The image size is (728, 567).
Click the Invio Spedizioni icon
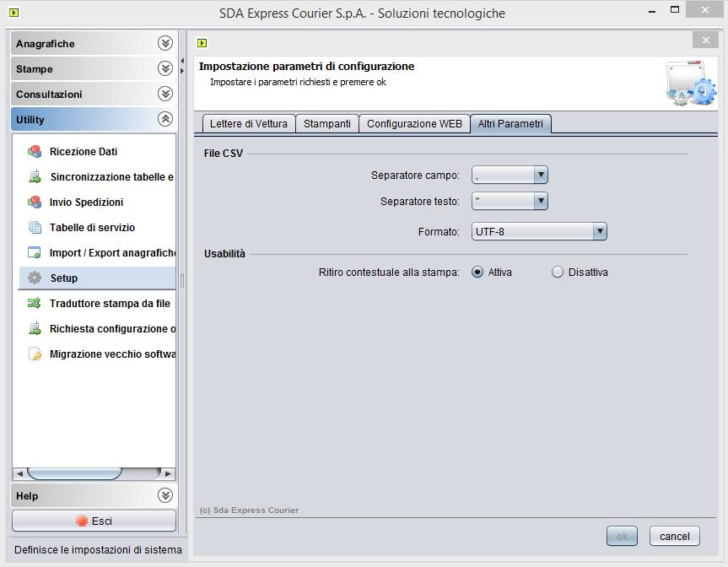(35, 202)
